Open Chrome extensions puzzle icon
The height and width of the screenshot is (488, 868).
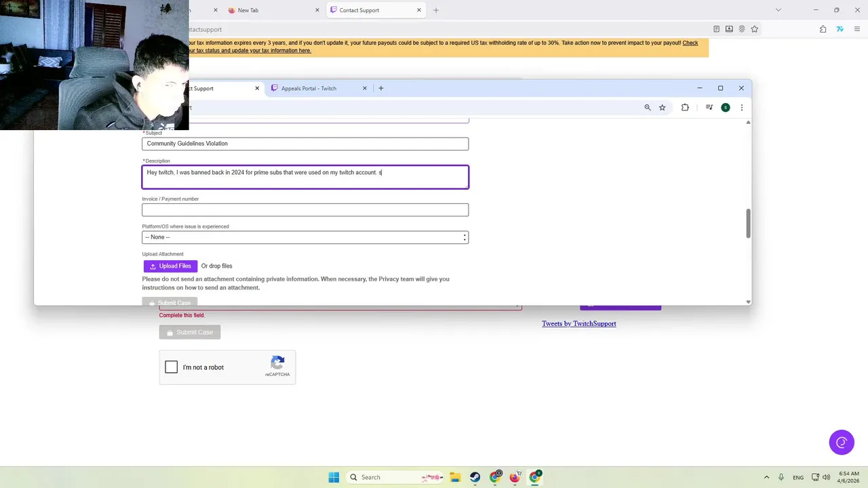click(685, 107)
